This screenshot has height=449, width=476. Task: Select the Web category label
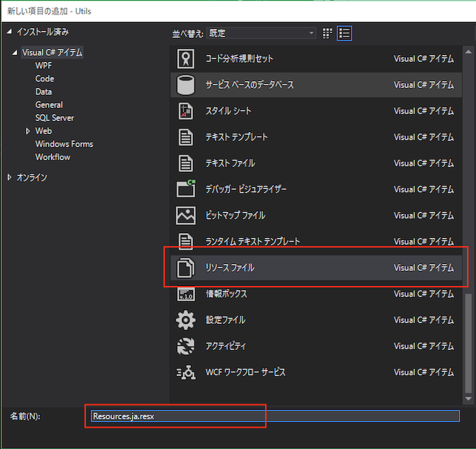[43, 131]
